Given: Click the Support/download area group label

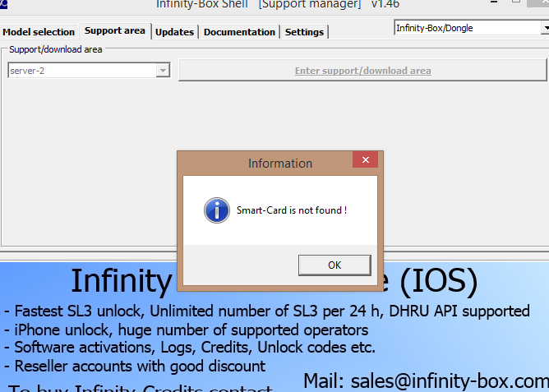Looking at the screenshot, I should [x=56, y=49].
